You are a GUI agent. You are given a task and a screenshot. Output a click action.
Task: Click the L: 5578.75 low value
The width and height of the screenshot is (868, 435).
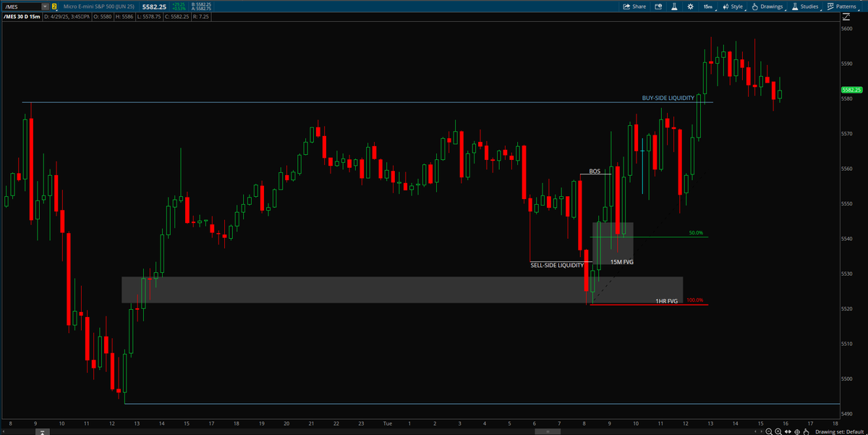(149, 17)
